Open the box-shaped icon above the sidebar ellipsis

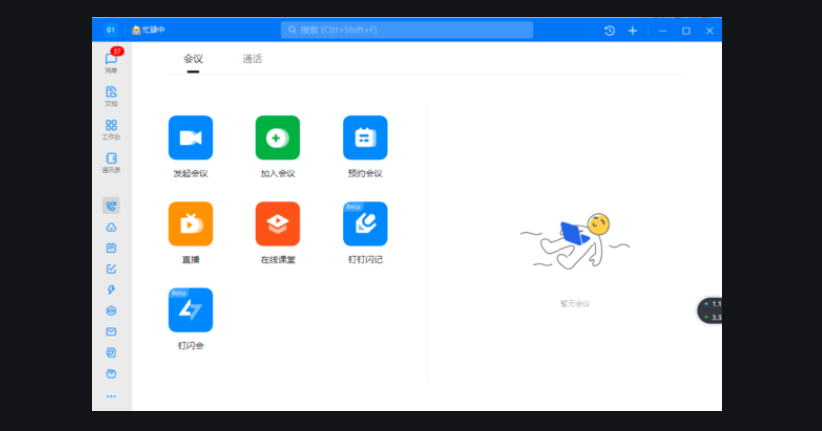tap(111, 374)
